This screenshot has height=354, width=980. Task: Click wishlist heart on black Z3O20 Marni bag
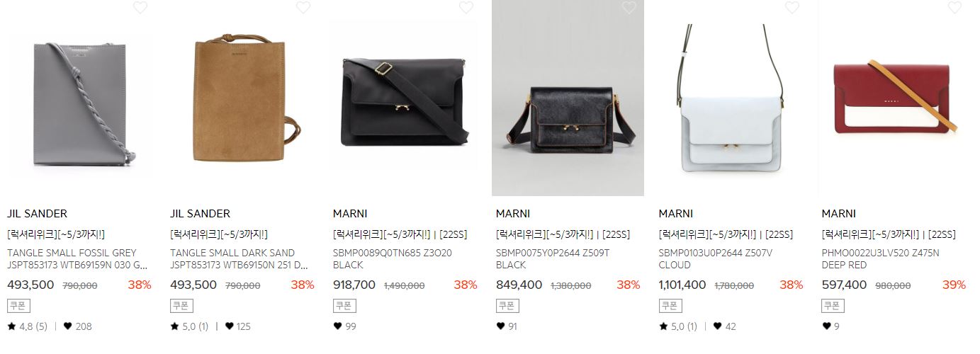[x=466, y=7]
